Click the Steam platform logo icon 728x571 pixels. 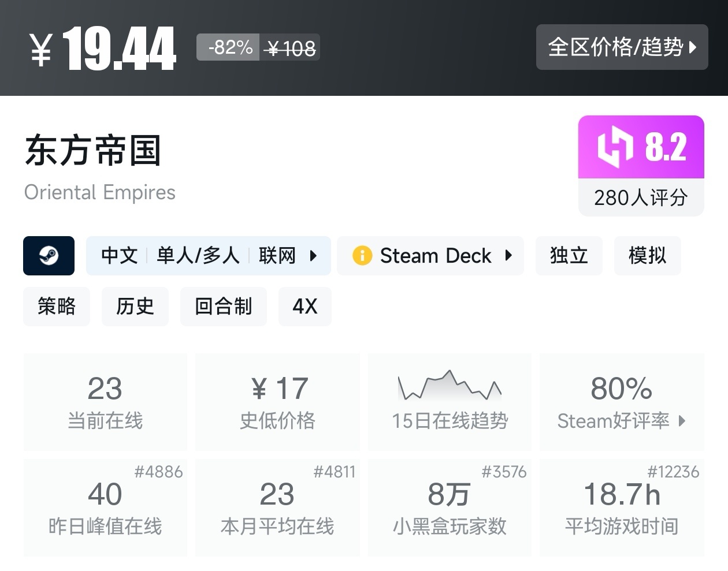[49, 255]
